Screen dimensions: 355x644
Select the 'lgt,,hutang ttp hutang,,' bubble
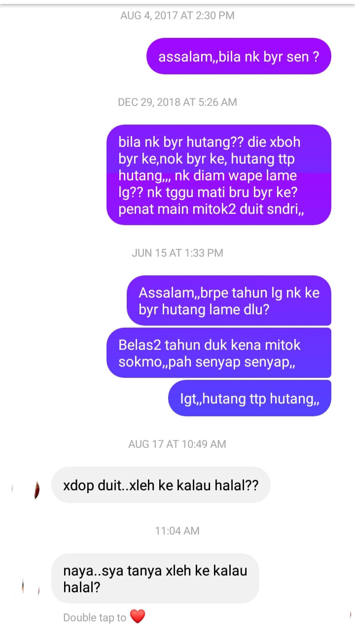coord(249,398)
